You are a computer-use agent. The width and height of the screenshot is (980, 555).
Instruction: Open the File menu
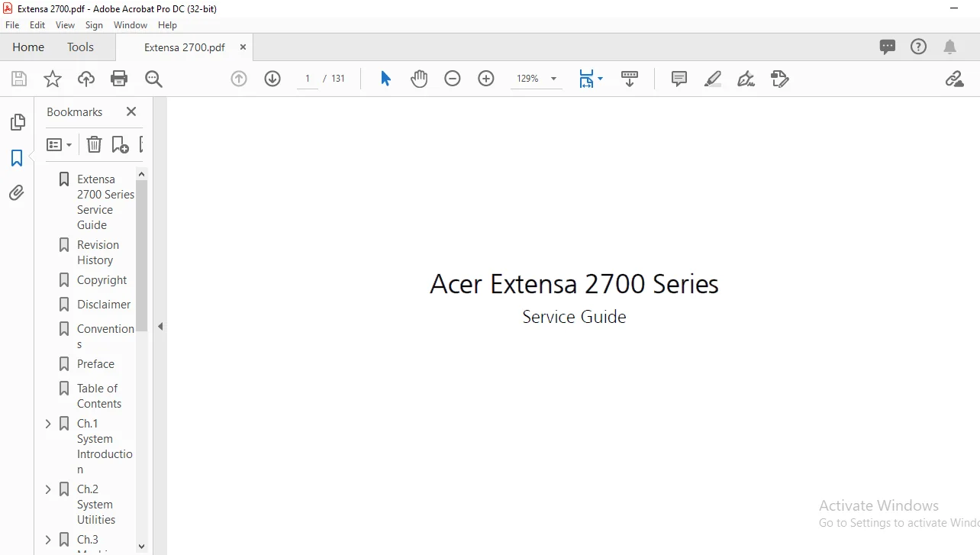(12, 25)
